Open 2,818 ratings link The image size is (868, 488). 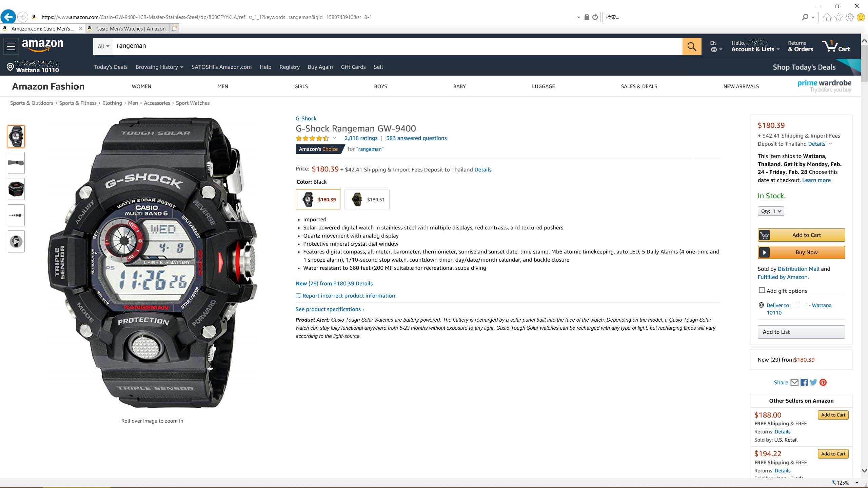click(361, 138)
